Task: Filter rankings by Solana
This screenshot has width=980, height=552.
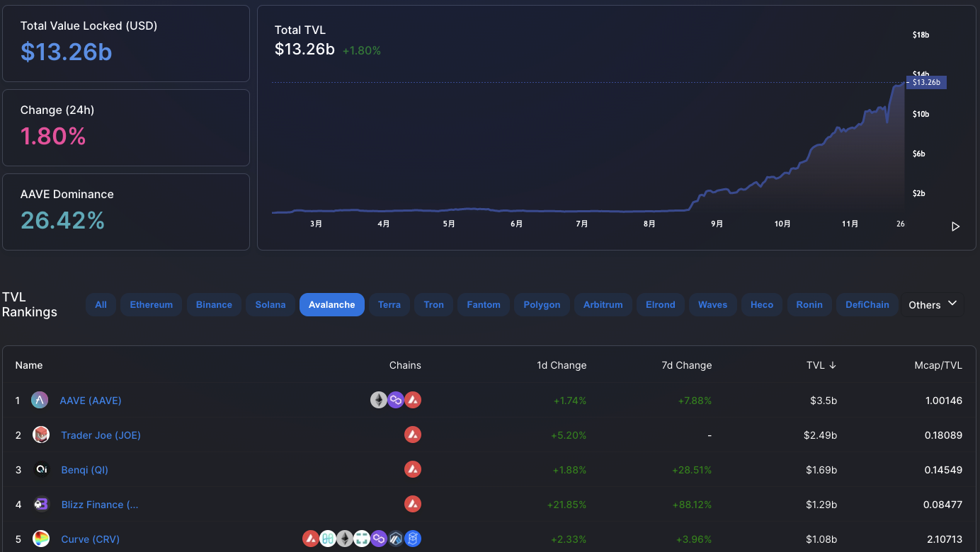Action: pos(270,305)
